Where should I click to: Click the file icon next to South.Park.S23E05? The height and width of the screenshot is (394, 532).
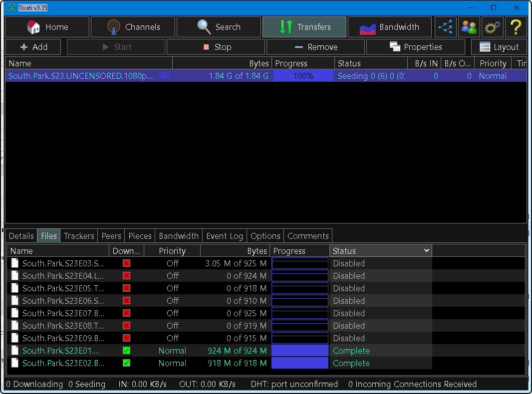[x=15, y=288]
